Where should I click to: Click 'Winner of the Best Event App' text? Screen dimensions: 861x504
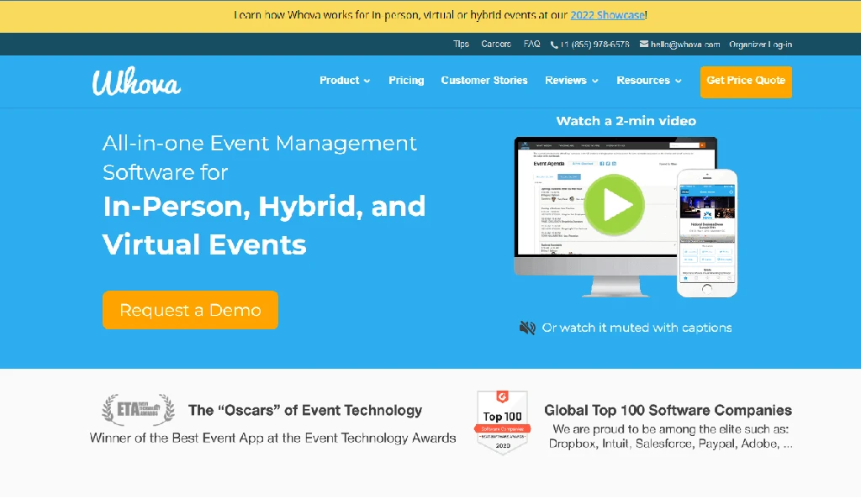tap(273, 438)
